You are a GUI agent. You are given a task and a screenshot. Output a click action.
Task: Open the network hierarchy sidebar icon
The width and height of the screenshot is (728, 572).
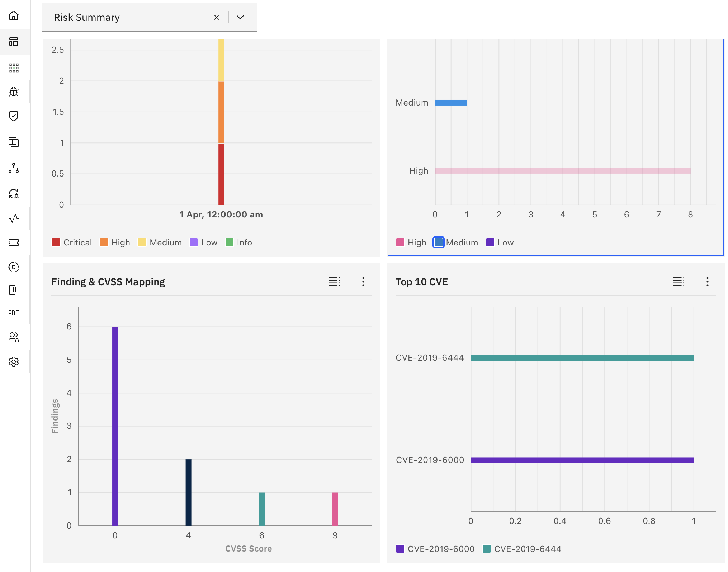point(14,168)
